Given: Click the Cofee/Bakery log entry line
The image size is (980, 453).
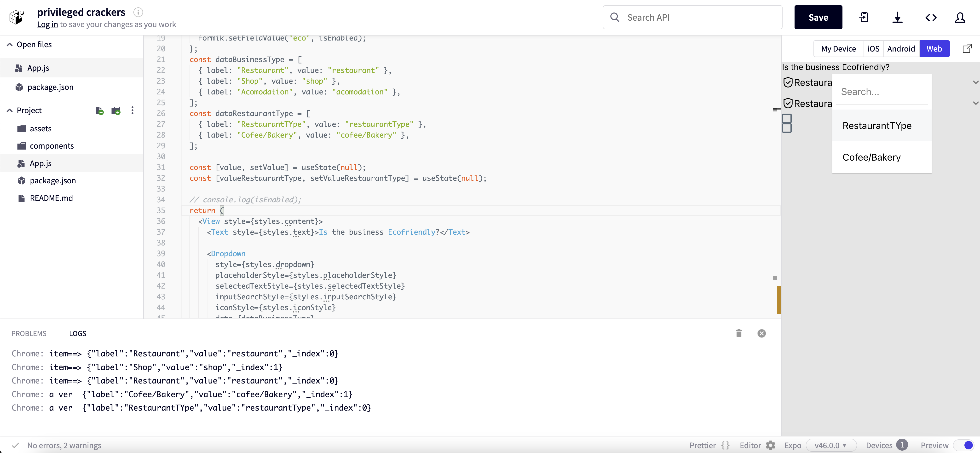Looking at the screenshot, I should click(182, 394).
